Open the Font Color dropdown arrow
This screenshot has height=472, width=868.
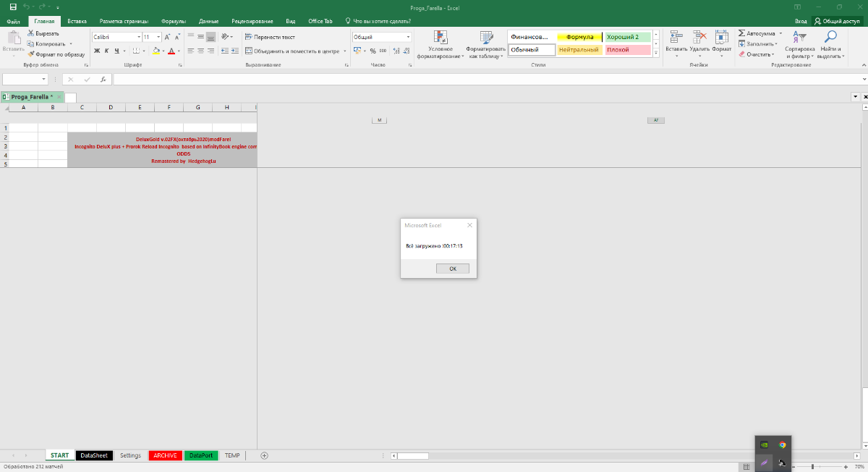click(x=178, y=51)
